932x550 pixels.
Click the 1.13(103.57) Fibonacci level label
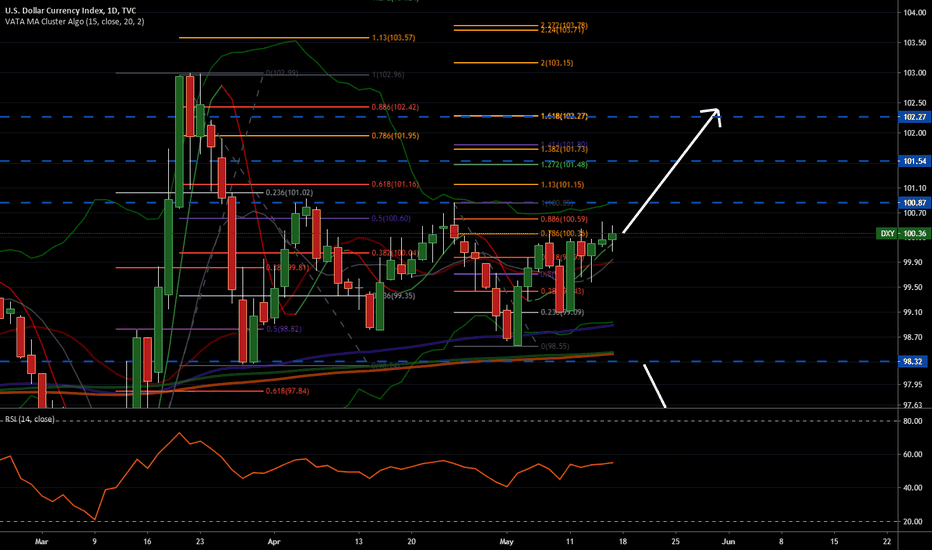393,38
